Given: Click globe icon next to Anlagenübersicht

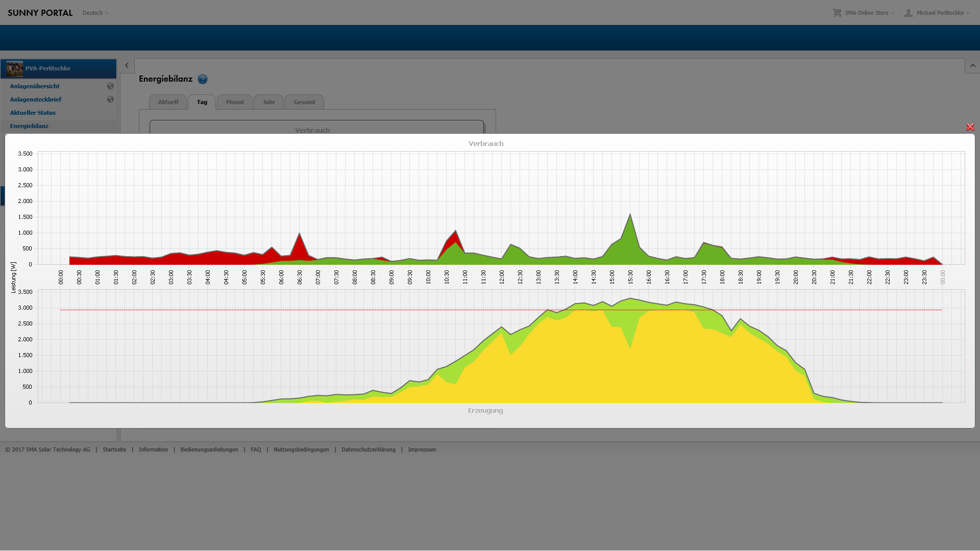Looking at the screenshot, I should (110, 86).
